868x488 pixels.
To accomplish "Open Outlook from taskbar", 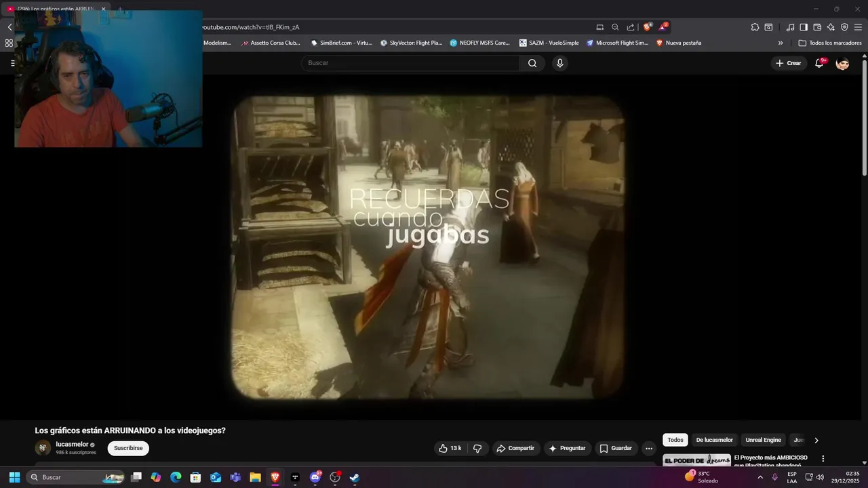I will click(x=216, y=477).
